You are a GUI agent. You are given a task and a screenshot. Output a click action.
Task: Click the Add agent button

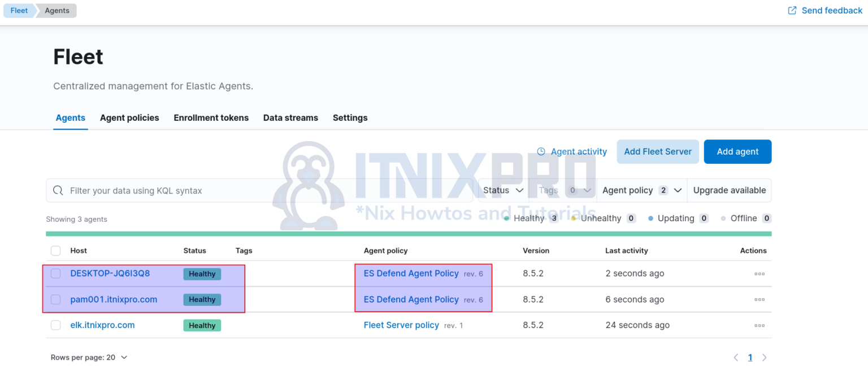pyautogui.click(x=737, y=151)
